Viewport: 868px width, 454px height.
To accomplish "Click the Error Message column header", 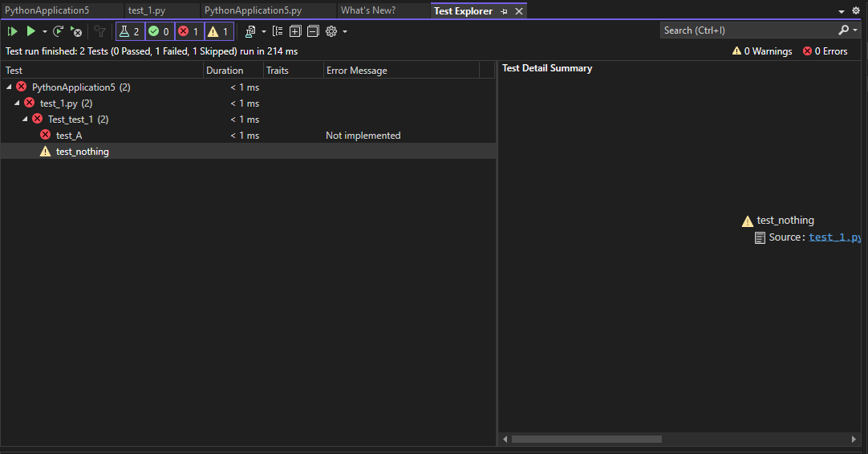I will point(401,71).
